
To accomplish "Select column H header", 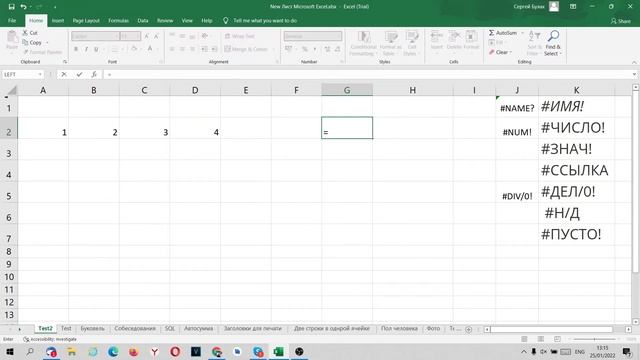I will 413,90.
